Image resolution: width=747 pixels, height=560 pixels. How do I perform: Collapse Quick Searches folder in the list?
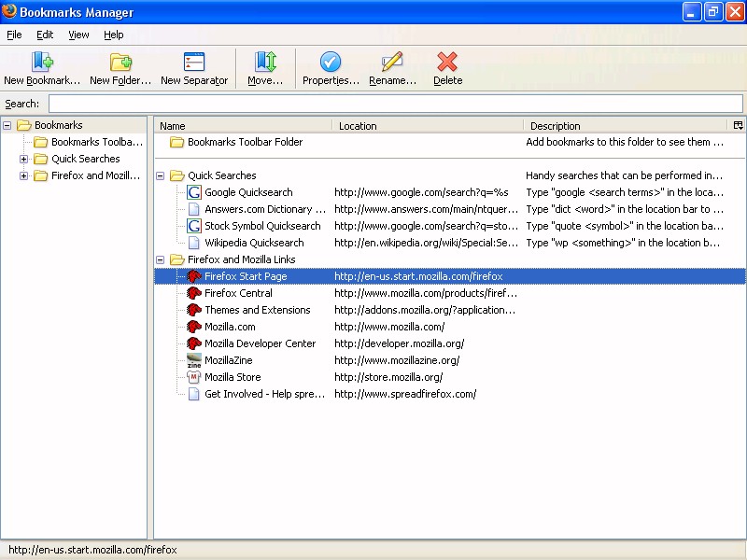[161, 175]
